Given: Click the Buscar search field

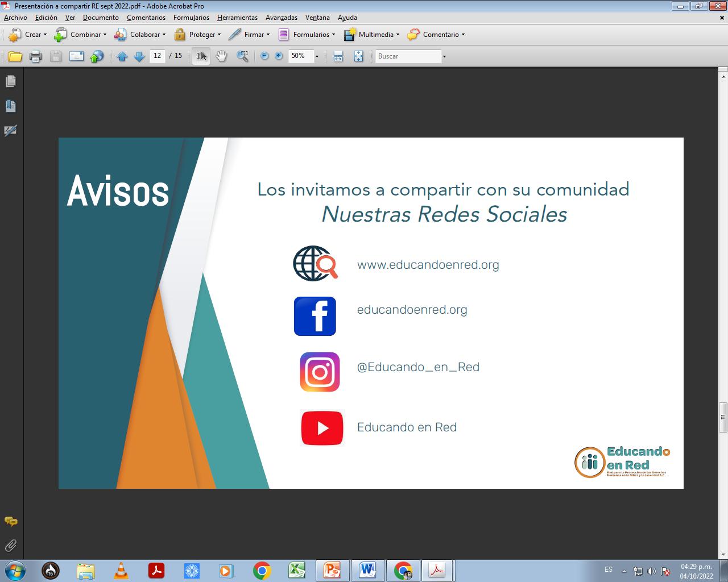Looking at the screenshot, I should tap(408, 56).
